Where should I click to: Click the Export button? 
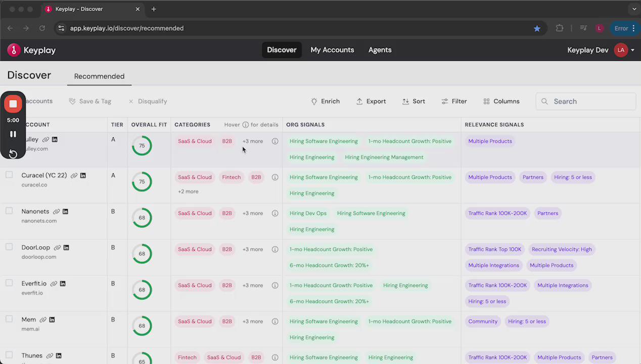tap(371, 101)
